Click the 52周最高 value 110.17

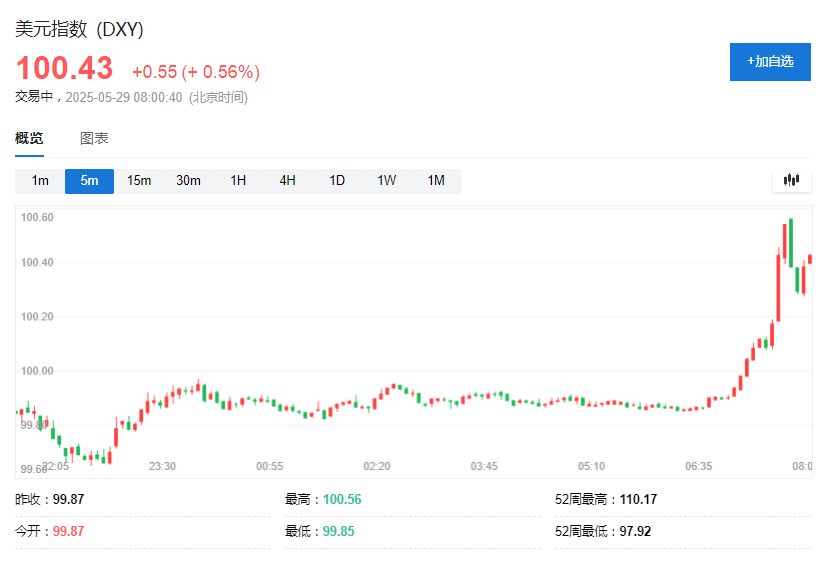tap(638, 499)
